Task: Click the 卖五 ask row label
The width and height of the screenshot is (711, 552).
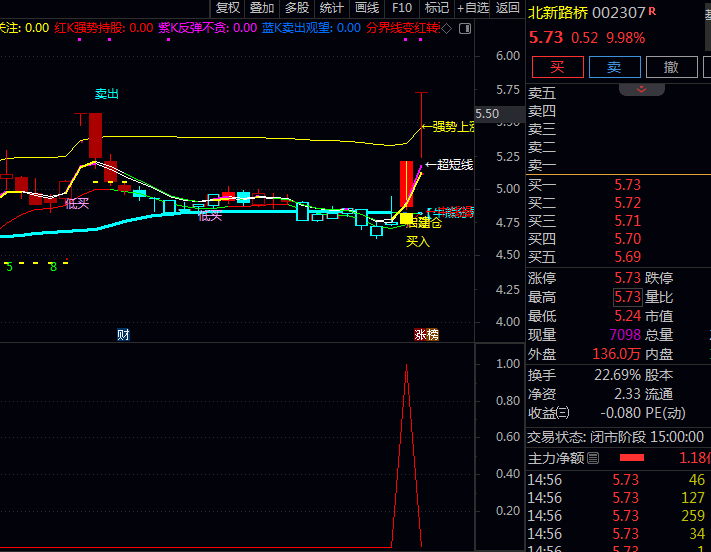Action: (x=542, y=93)
